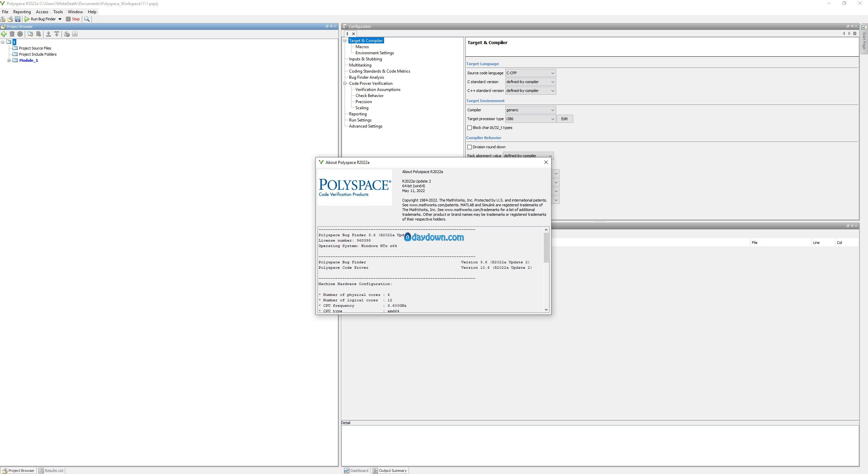Open the Compiler dropdown
Screen dimensions: 868x474
(x=530, y=110)
